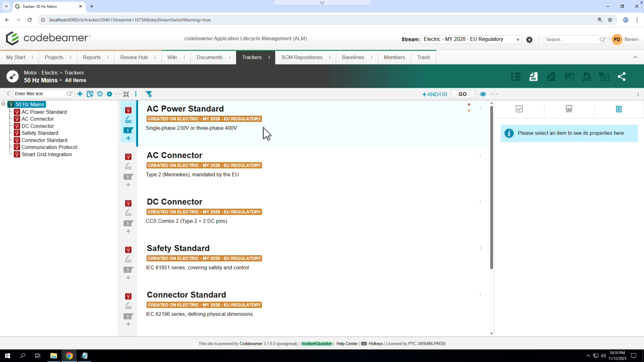The image size is (644, 362).
Task: Click the share icon in header
Action: 622,77
